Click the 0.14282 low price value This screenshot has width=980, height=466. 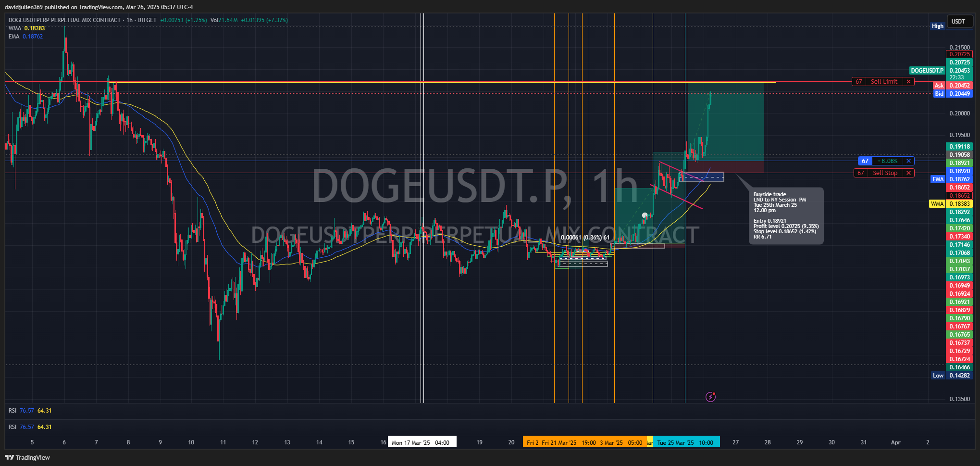click(959, 376)
